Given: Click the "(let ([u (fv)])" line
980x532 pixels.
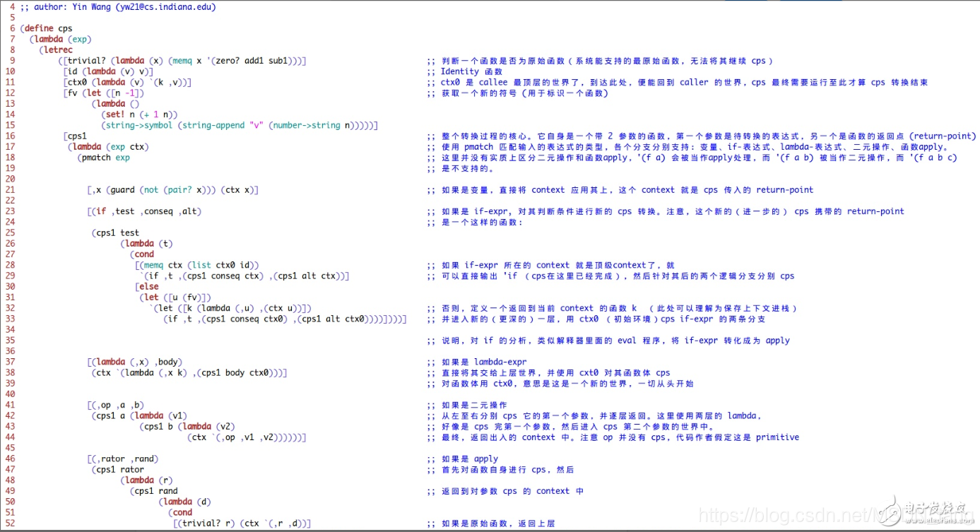Looking at the screenshot, I should click(x=175, y=297).
